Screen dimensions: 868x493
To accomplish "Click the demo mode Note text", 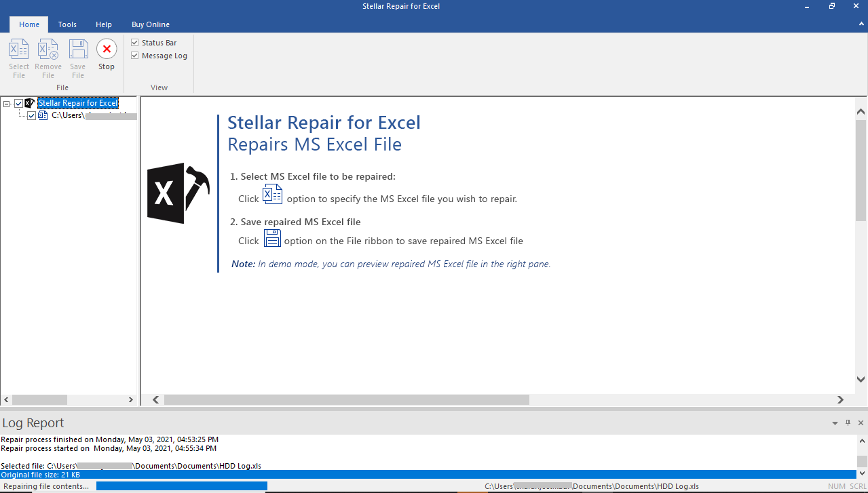I will (x=391, y=264).
